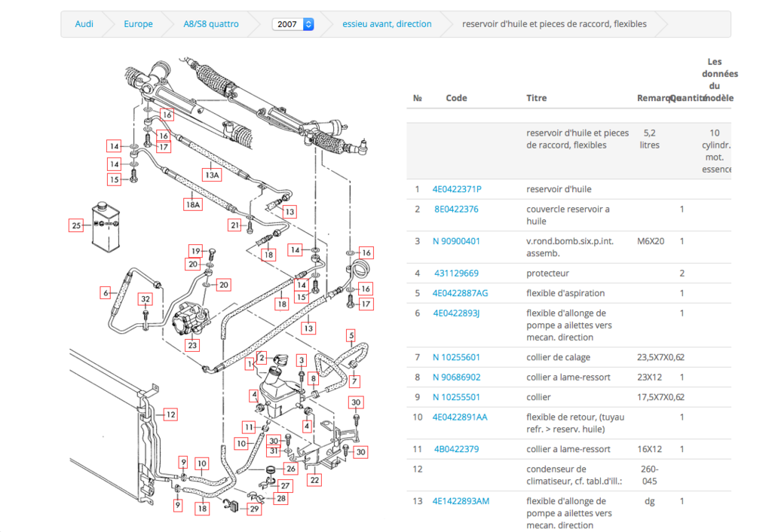Click callout 32 near the pump
The image size is (772, 532).
[146, 300]
